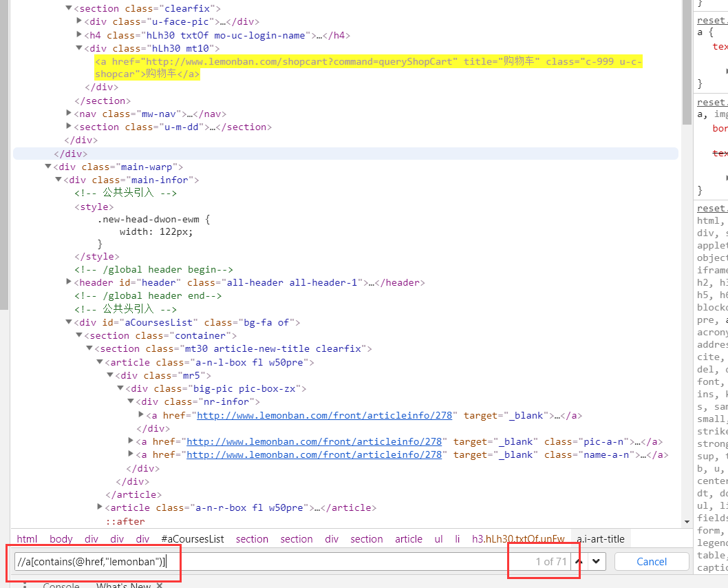Go to next search result arrow
The height and width of the screenshot is (588, 728).
point(596,561)
